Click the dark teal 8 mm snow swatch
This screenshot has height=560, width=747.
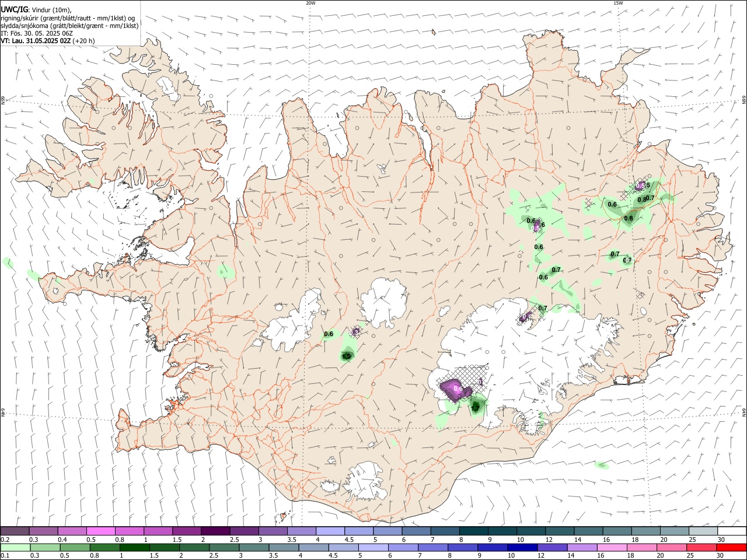(x=474, y=531)
